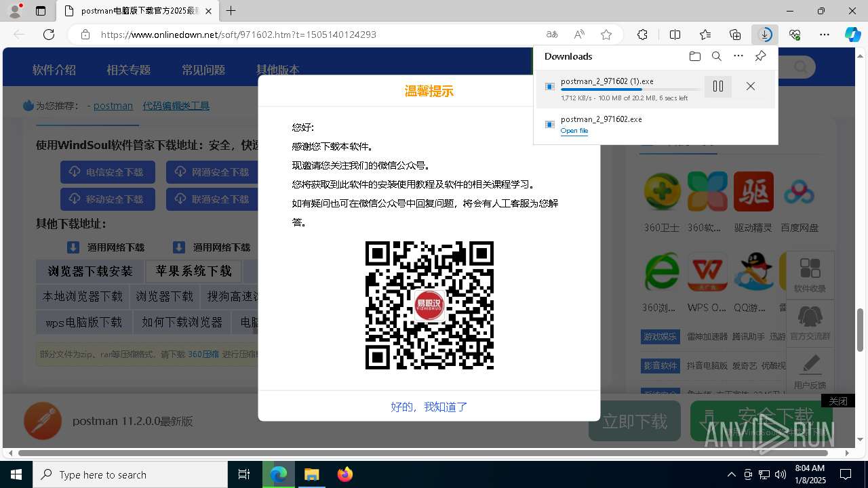Click second 通用网络下载 link

(212, 247)
